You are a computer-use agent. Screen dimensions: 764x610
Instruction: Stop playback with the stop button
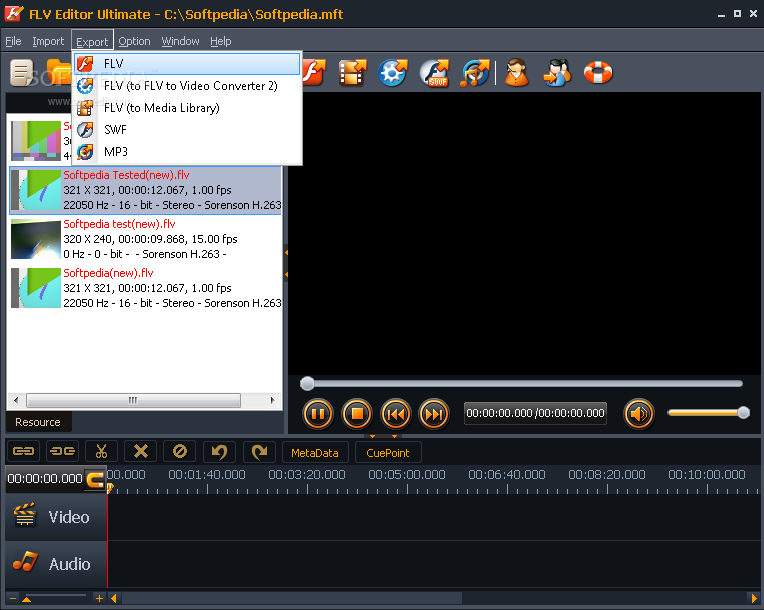pos(357,414)
